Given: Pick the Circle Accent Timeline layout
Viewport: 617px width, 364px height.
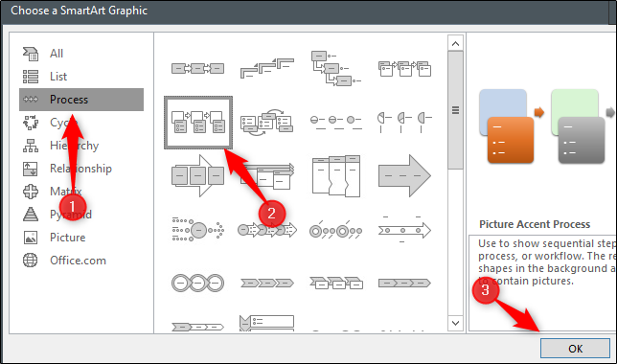Looking at the screenshot, I should tap(335, 230).
